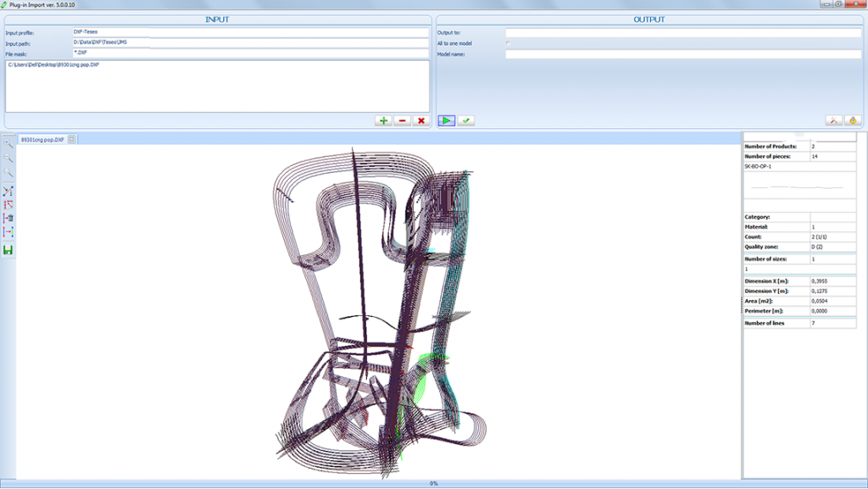Close the 89301cng pop.DXF tab
The width and height of the screenshot is (868, 489).
[x=72, y=139]
